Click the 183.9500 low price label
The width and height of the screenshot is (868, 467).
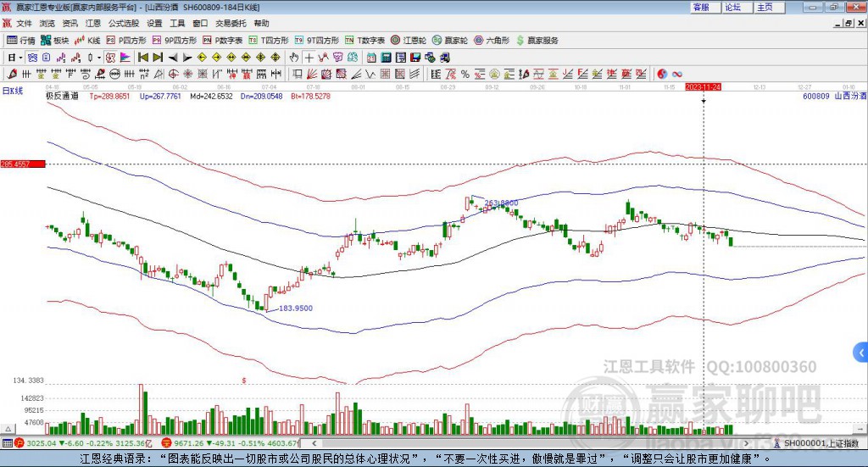tap(296, 309)
